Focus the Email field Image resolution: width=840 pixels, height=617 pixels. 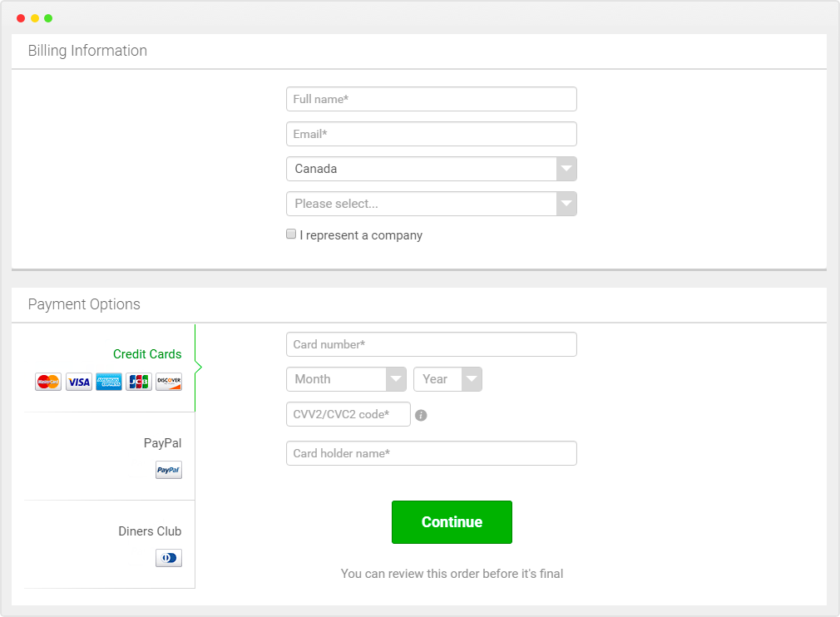pyautogui.click(x=432, y=134)
